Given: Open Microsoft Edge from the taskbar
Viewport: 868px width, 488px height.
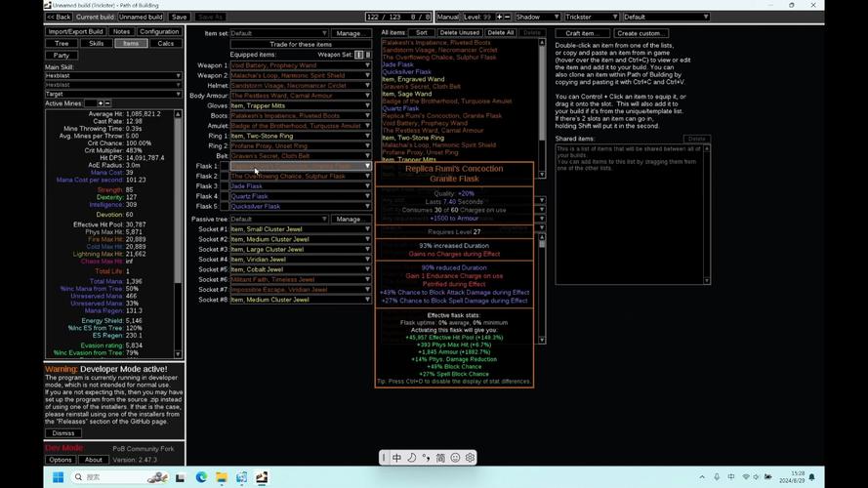Looking at the screenshot, I should click(x=201, y=477).
